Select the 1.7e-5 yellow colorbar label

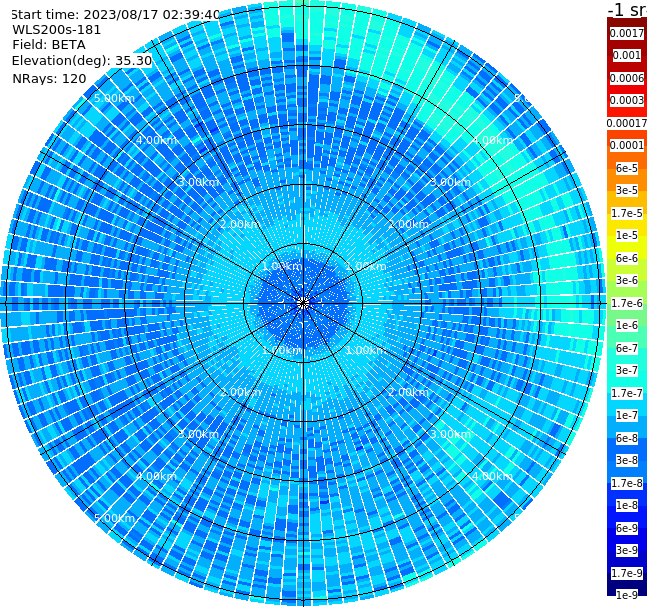(x=626, y=213)
